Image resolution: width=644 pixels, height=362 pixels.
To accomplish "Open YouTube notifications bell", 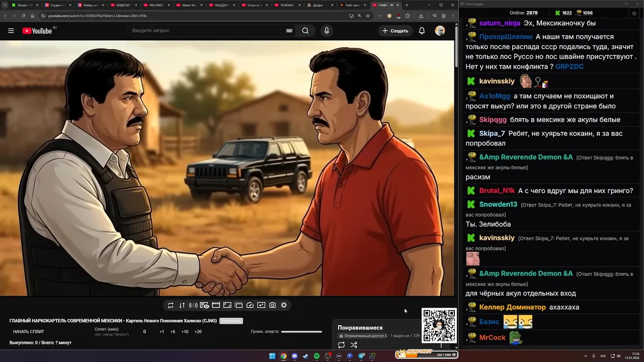I will (422, 31).
